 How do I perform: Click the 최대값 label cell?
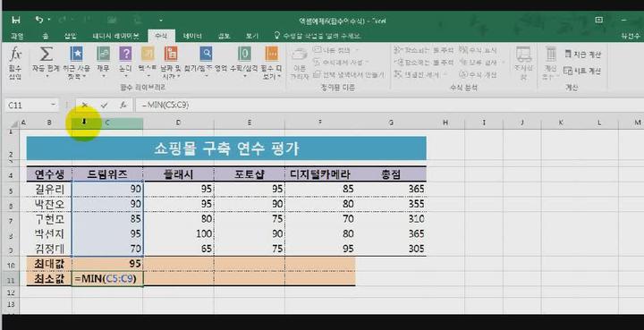click(49, 264)
